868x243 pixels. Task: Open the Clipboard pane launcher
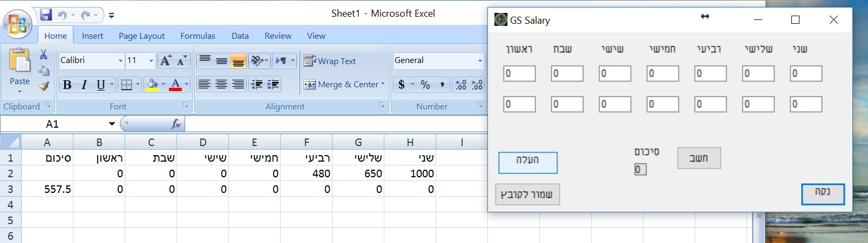[48, 106]
